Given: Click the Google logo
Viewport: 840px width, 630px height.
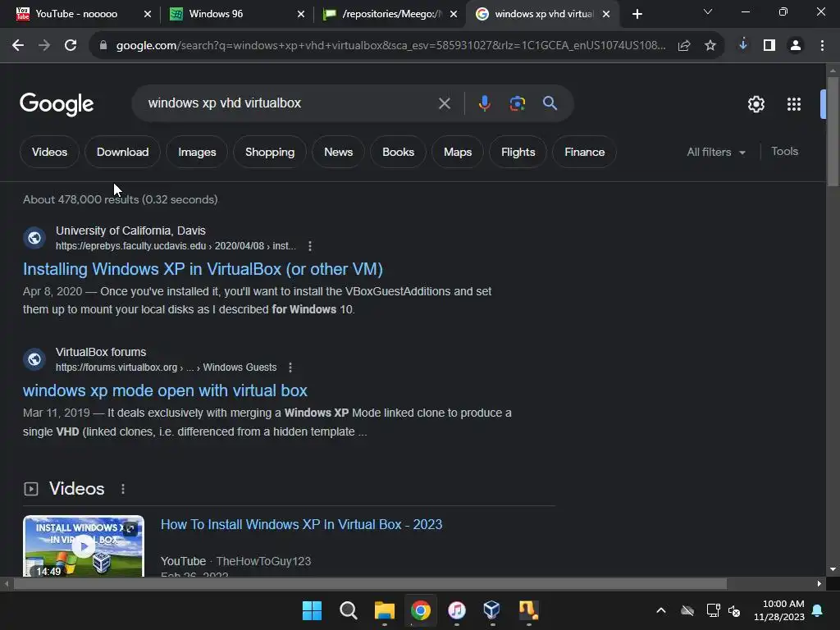Looking at the screenshot, I should point(57,104).
